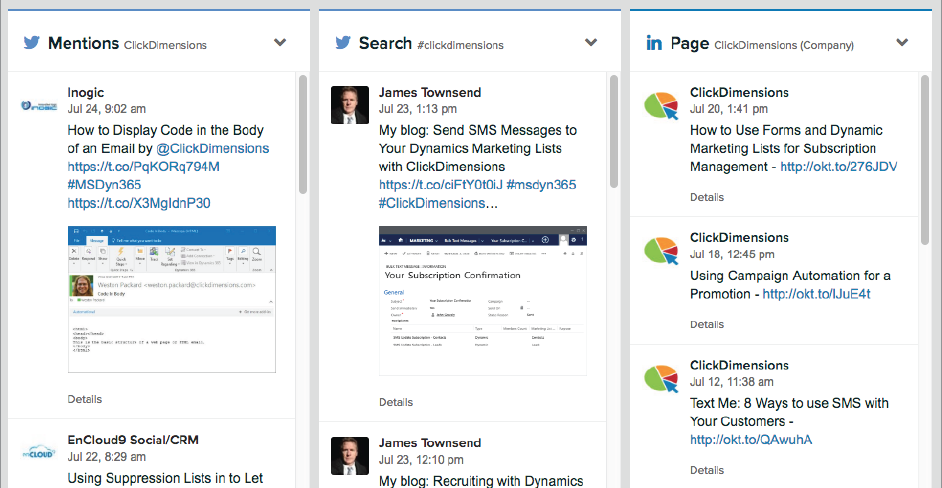Open Details under Campaign Automation post
Screen dimensions: 942x488
(707, 324)
